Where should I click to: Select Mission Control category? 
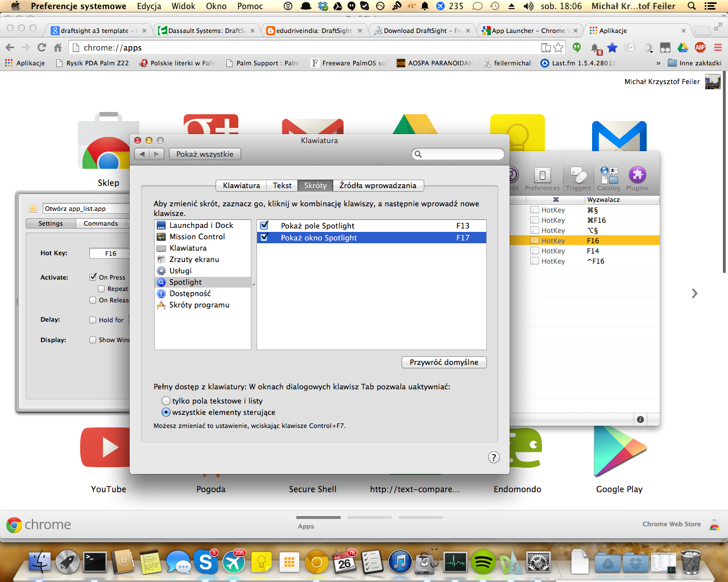click(x=202, y=236)
